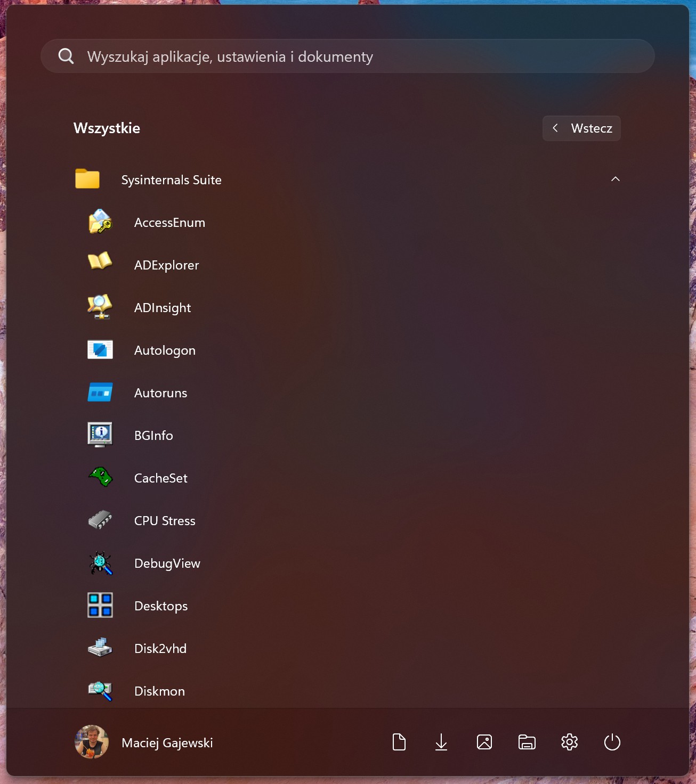
Task: Click the Autoruns text label
Action: 160,393
